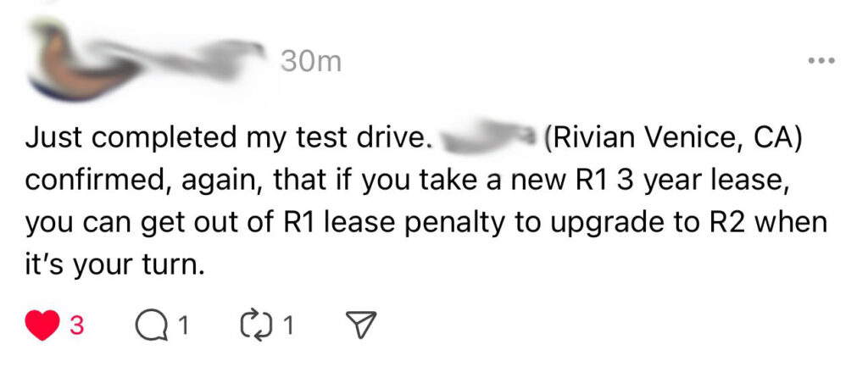Viewport: 868px width, 367px height.
Task: View likes by clicking red count 3
Action: click(x=76, y=326)
